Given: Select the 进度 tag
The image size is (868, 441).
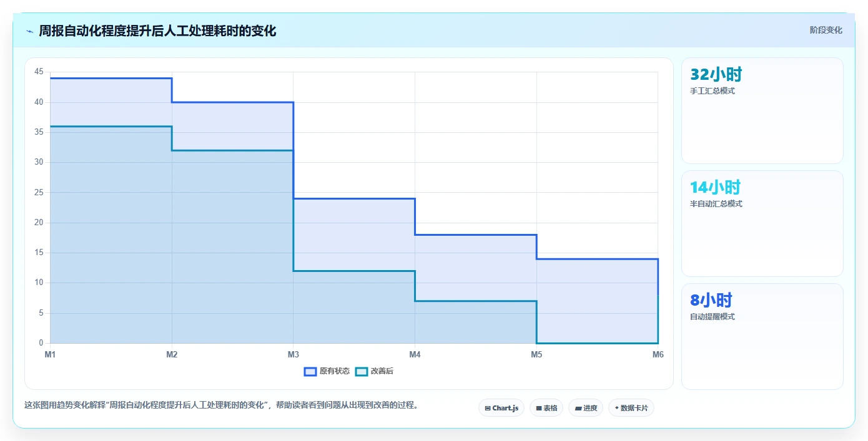Looking at the screenshot, I should click(x=586, y=408).
